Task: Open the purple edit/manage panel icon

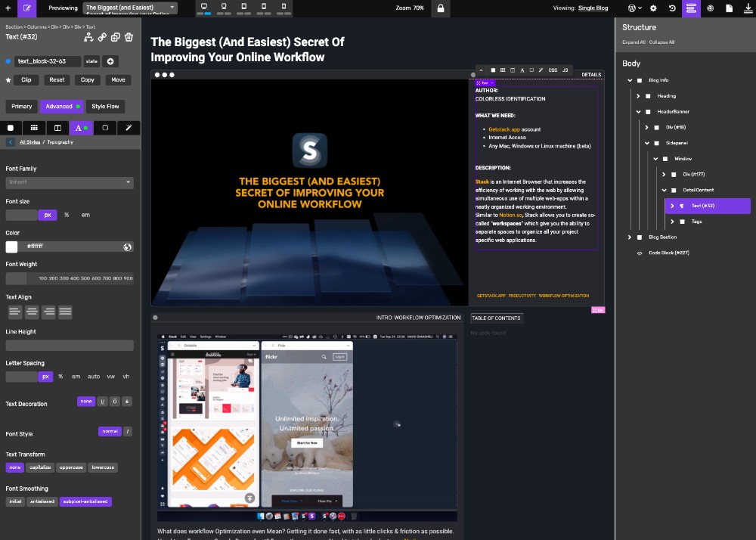Action: (27, 8)
